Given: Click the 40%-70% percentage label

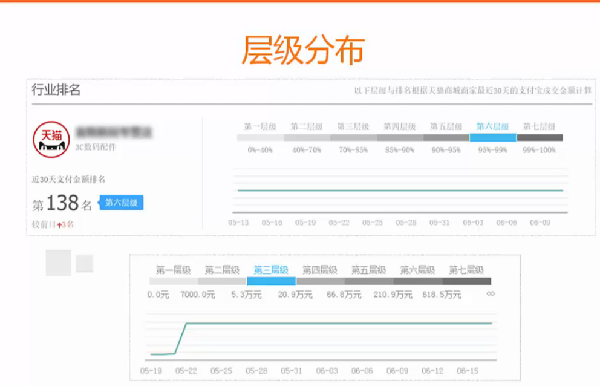Looking at the screenshot, I should coord(307,150).
